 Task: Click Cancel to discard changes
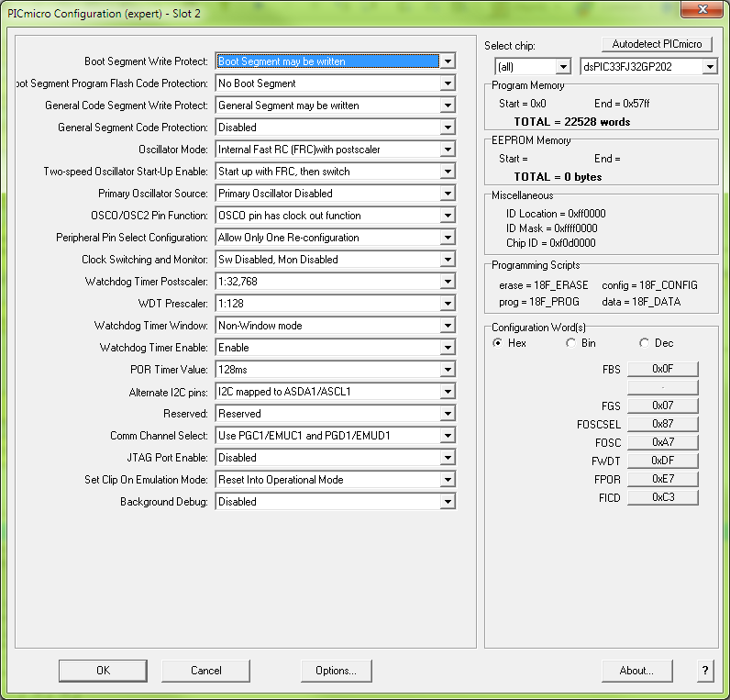point(206,671)
